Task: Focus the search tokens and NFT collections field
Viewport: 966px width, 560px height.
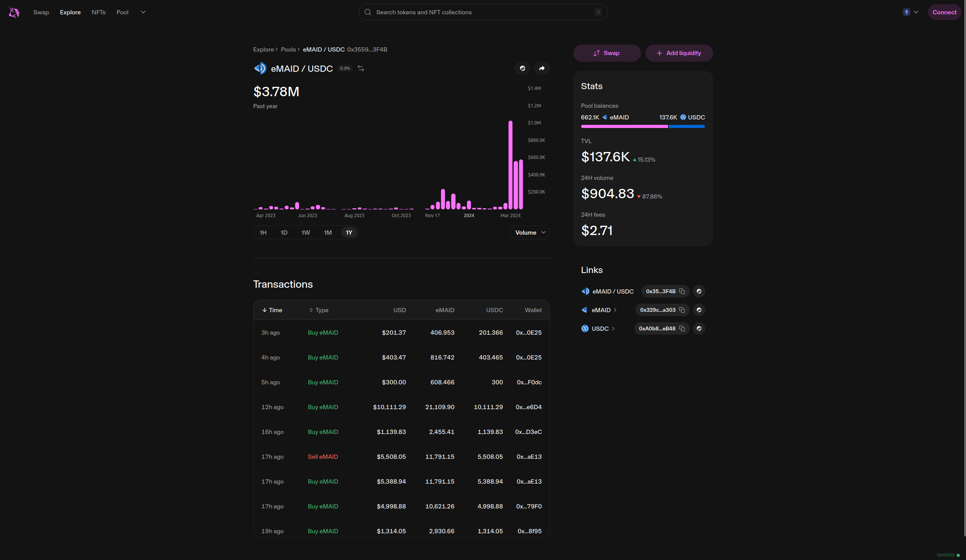Action: [x=482, y=12]
